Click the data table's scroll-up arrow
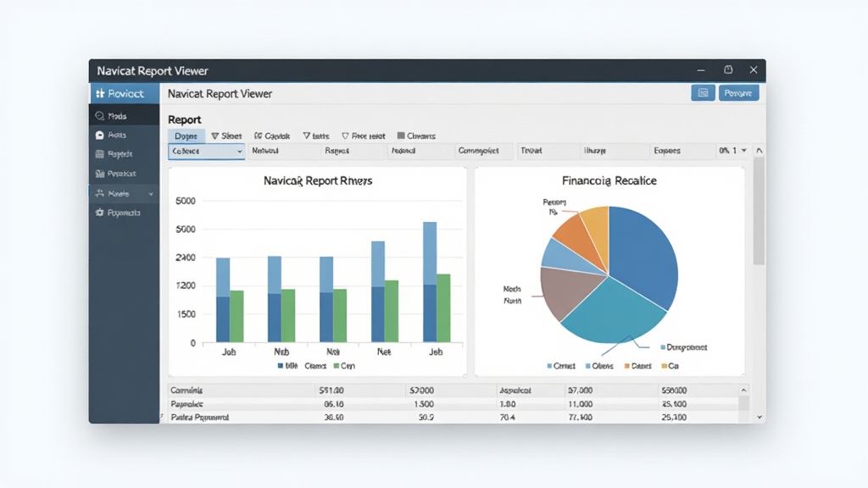The height and width of the screenshot is (488, 868). [x=744, y=390]
